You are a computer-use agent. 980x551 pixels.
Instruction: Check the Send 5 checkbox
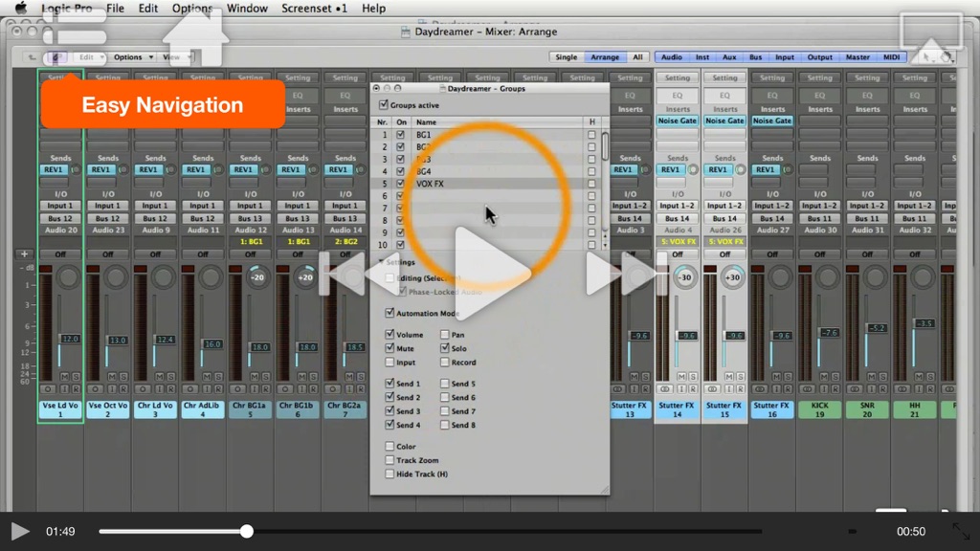[444, 383]
